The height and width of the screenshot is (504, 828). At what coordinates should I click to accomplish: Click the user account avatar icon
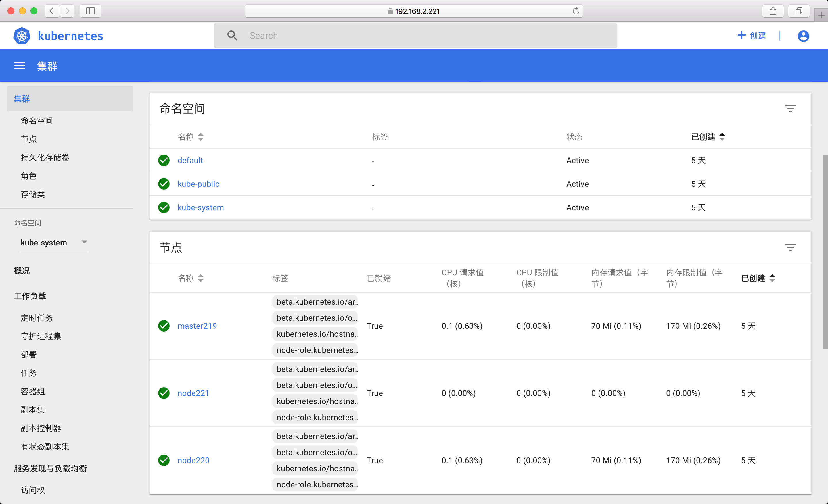[x=803, y=36]
